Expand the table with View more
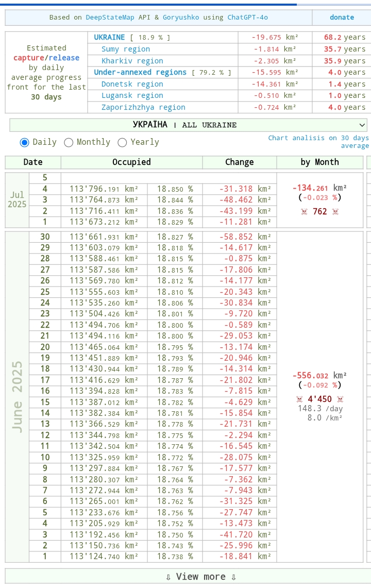Viewport: 371px width, 588px height. pos(201,577)
